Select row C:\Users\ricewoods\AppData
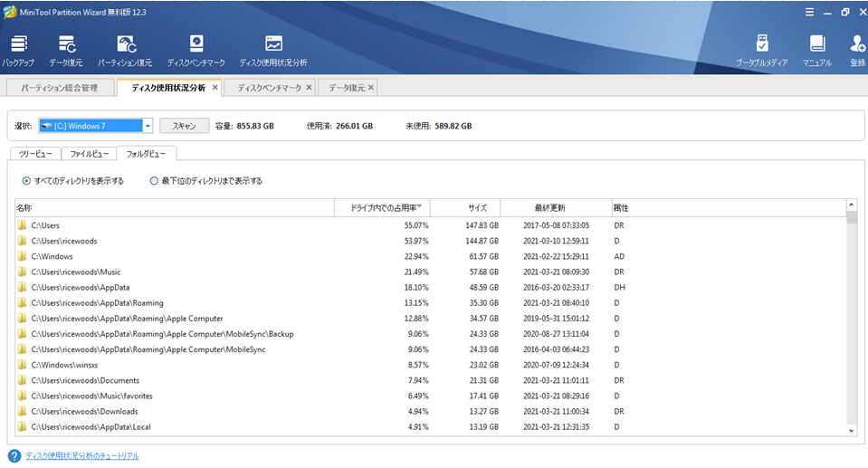 point(431,288)
